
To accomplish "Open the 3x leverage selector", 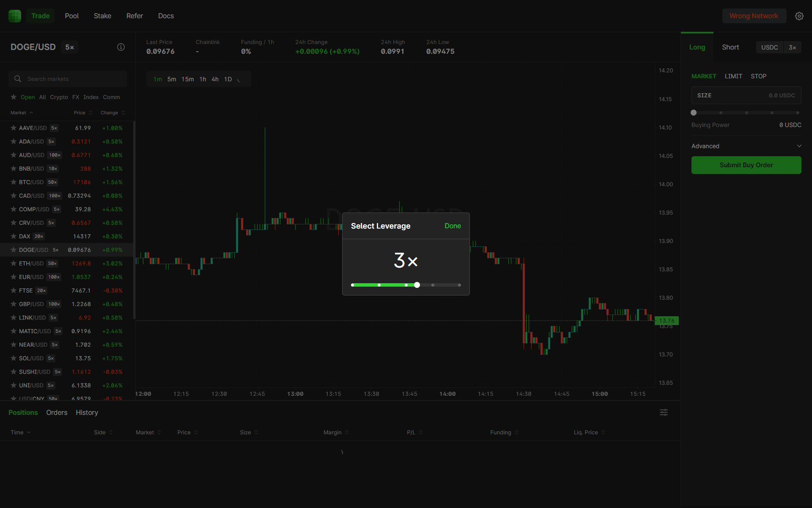I will (x=793, y=47).
